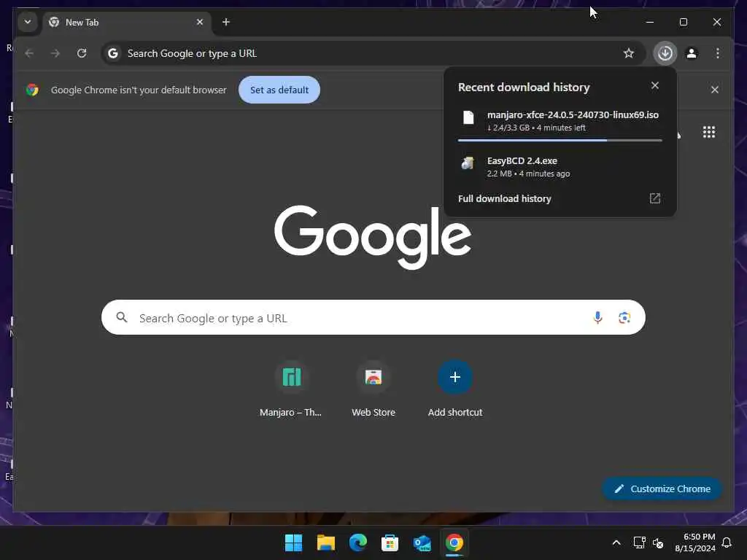Open the Manjaro shortcut tile
Screen dimensions: 747x560
coord(291,389)
